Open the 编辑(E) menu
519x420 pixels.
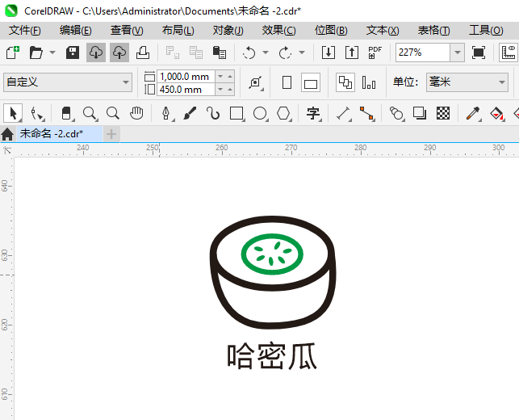75,31
